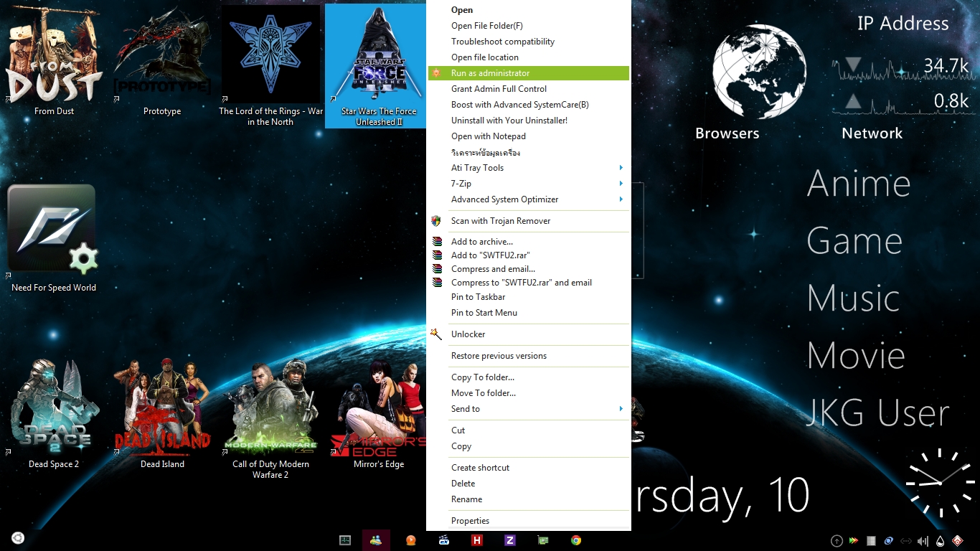Open the Start orb on the taskbar
This screenshot has width=980, height=551.
click(x=18, y=538)
